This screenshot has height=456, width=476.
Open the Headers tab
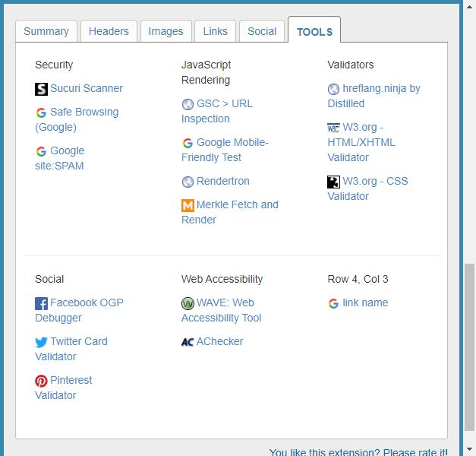[x=109, y=31]
